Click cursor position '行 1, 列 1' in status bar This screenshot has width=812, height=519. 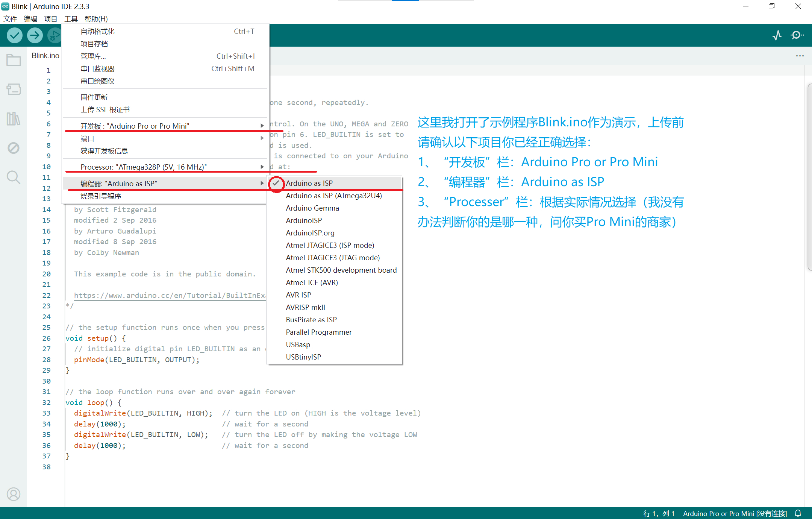(659, 513)
